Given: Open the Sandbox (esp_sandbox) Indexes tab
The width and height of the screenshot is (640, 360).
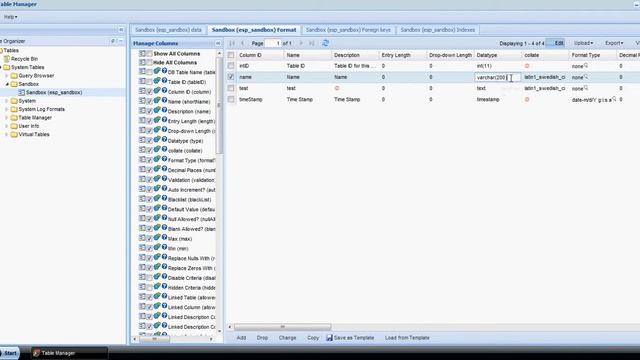Looking at the screenshot, I should point(438,30).
